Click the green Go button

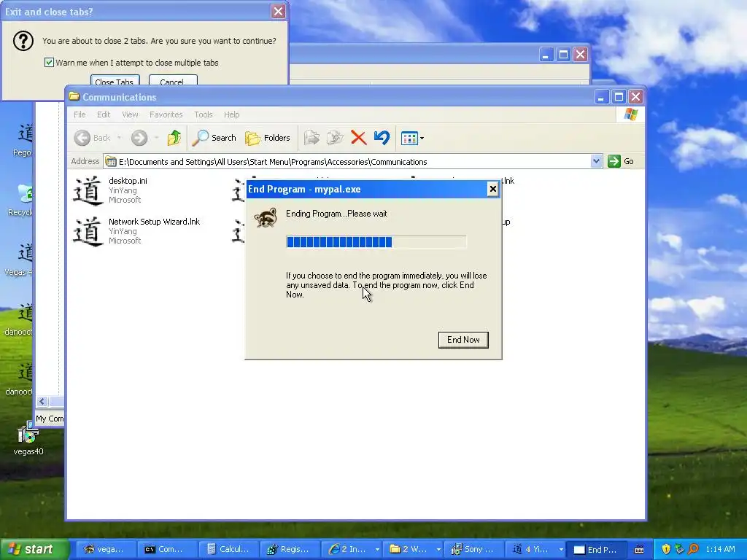(x=621, y=161)
